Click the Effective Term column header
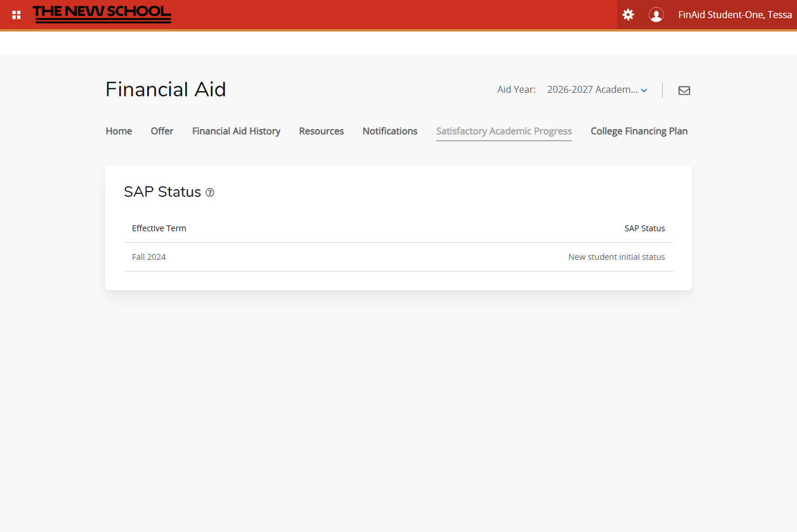 pyautogui.click(x=159, y=228)
